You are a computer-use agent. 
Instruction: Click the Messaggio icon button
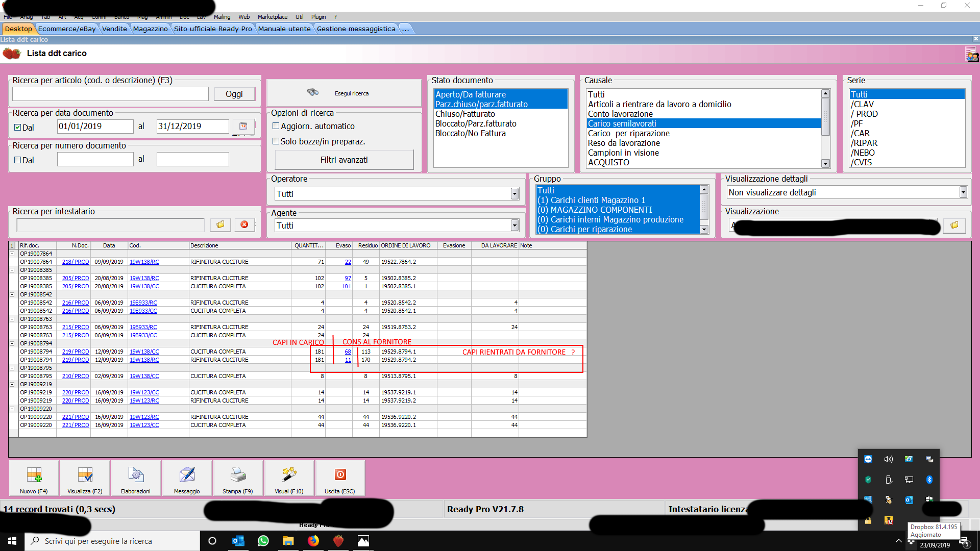(x=187, y=478)
